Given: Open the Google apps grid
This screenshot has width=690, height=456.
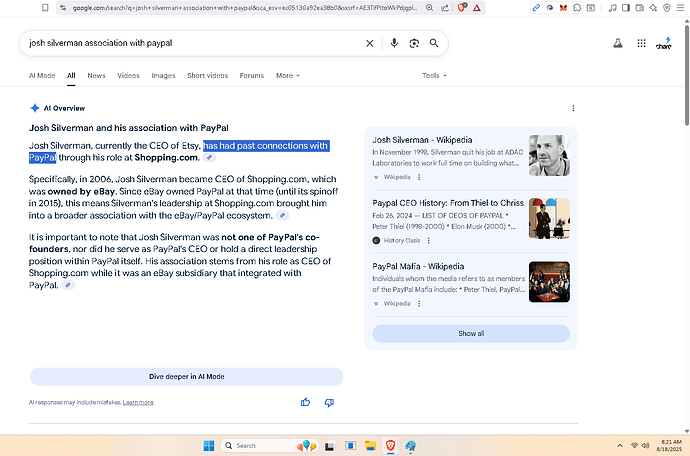Looking at the screenshot, I should click(x=641, y=43).
